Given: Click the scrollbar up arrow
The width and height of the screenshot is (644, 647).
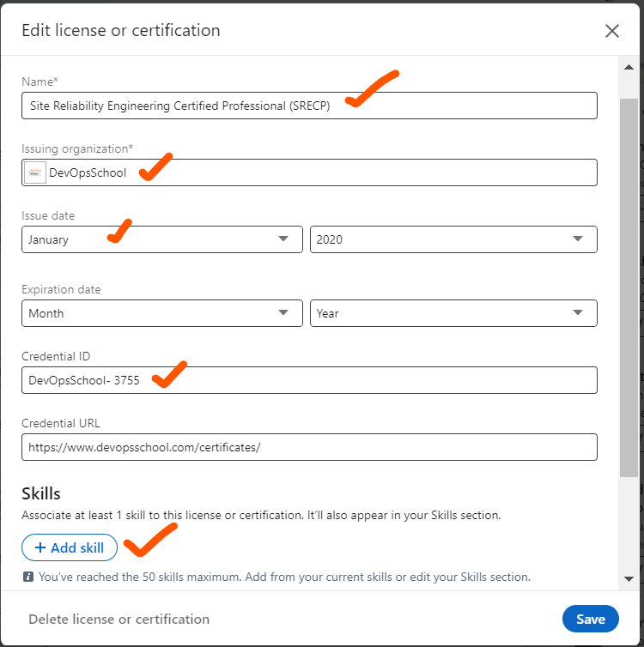Looking at the screenshot, I should pos(629,66).
